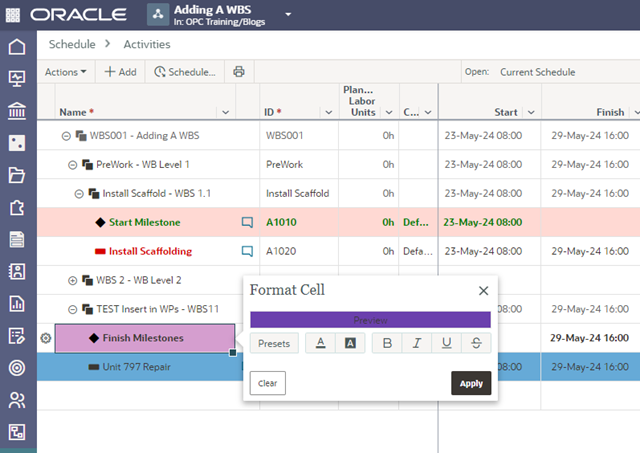The height and width of the screenshot is (453, 640).
Task: Click the Home icon in the sidebar
Action: click(x=17, y=47)
